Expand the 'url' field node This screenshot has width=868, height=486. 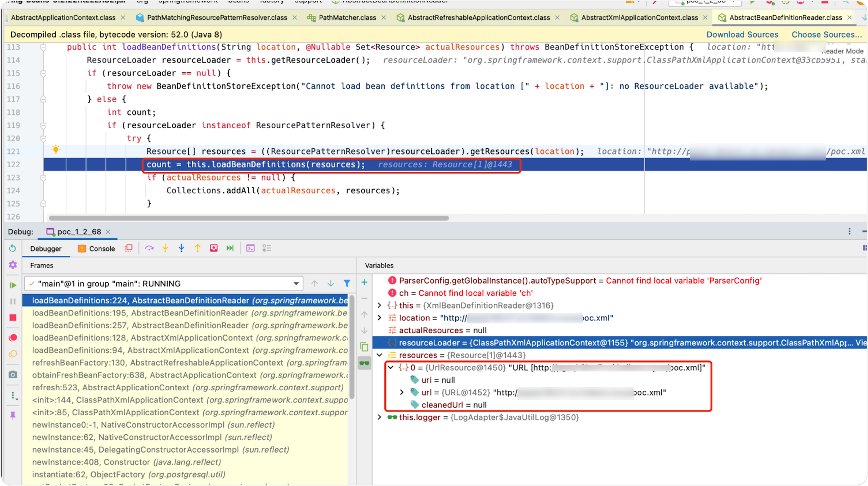click(402, 392)
